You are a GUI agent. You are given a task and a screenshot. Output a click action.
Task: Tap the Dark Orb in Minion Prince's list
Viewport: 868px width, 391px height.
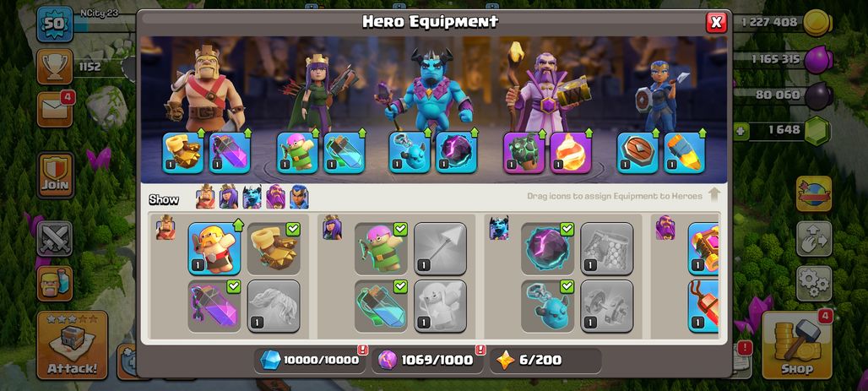click(547, 248)
